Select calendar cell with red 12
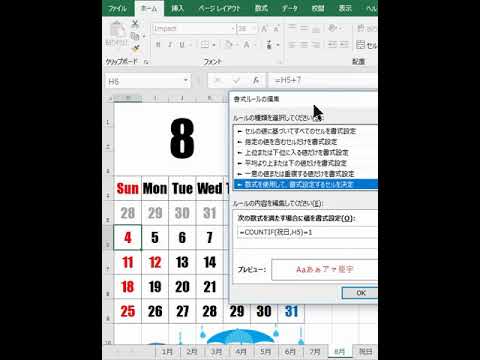Image resolution: width=480 pixels, height=360 pixels. [155, 262]
